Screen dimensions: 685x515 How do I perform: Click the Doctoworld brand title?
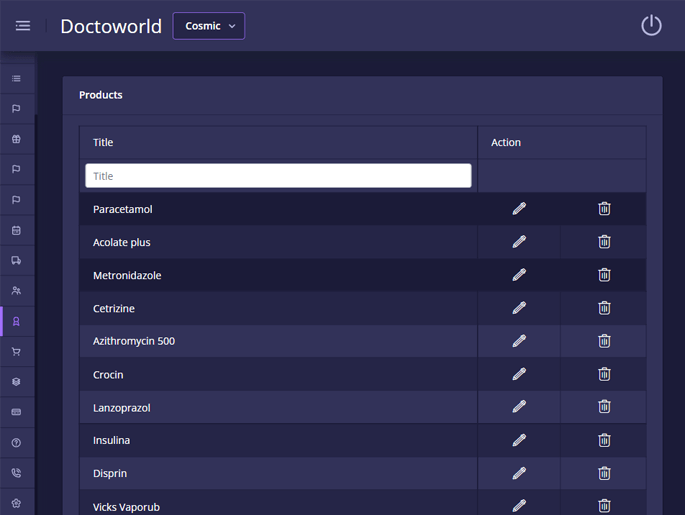coord(111,26)
